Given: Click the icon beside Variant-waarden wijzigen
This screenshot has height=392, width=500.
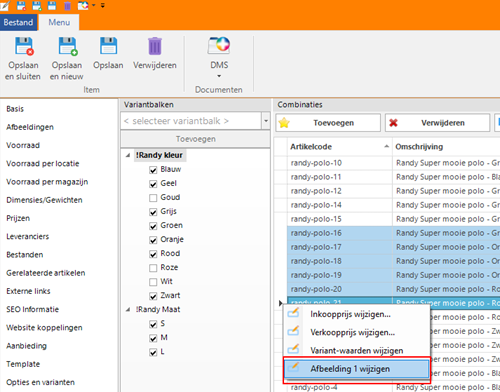Looking at the screenshot, I should click(x=293, y=349).
